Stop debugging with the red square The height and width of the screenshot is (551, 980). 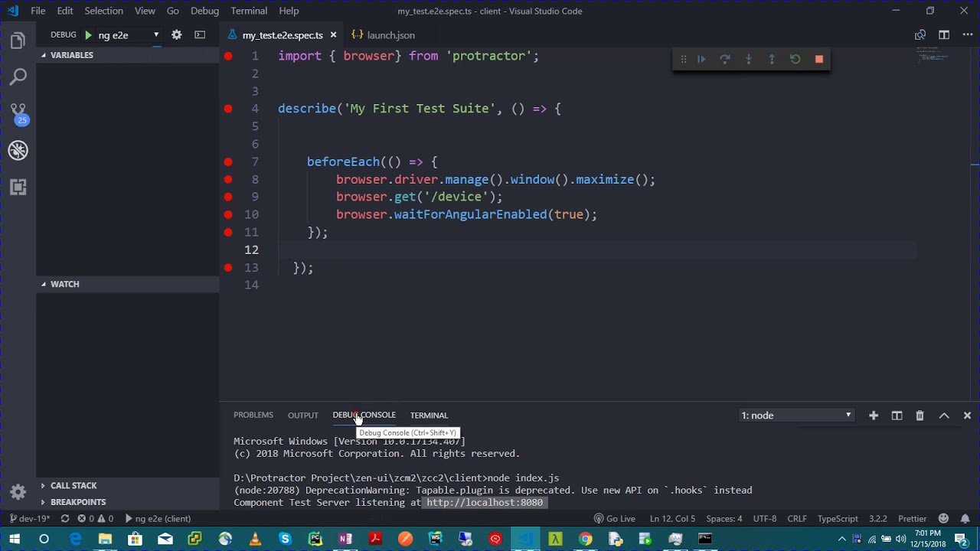click(x=818, y=59)
